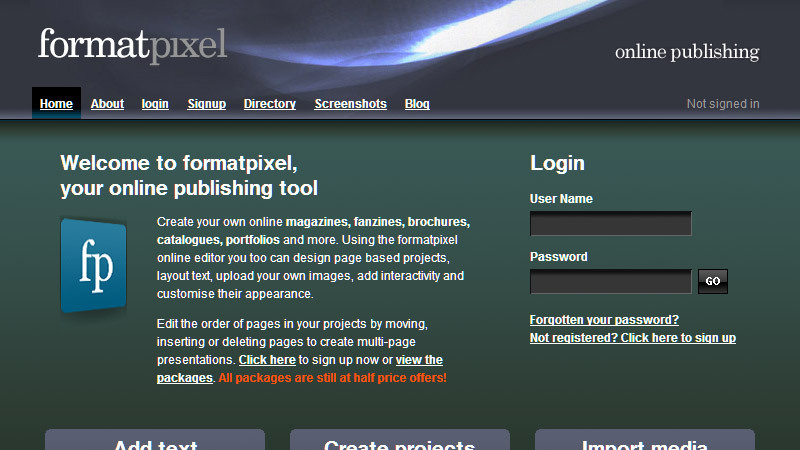Click the 'Login' heading text
Screen dimensions: 800x450
tap(557, 163)
